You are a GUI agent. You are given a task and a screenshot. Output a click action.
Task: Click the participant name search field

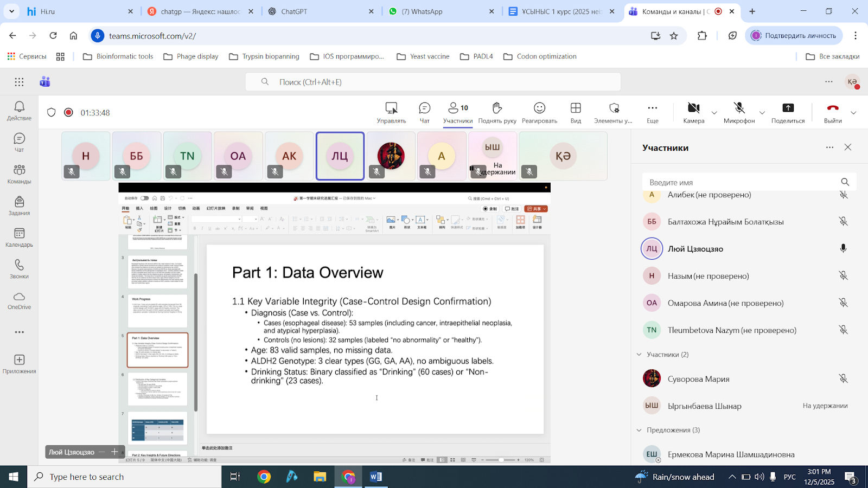pyautogui.click(x=741, y=182)
